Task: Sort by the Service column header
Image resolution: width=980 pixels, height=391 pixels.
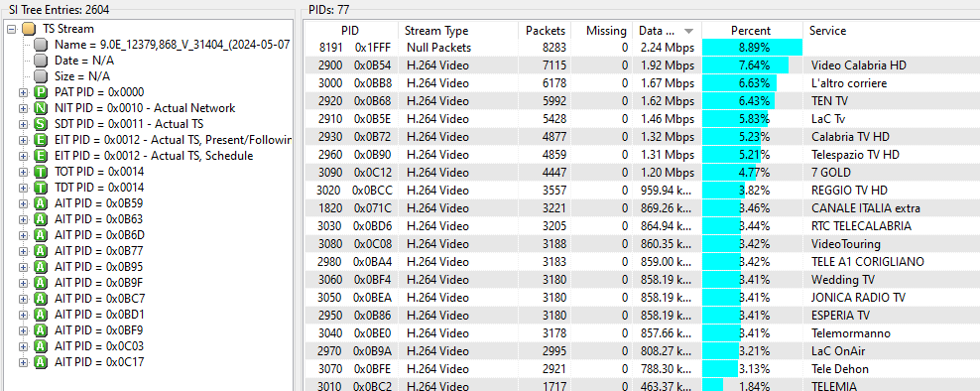Action: [x=892, y=31]
